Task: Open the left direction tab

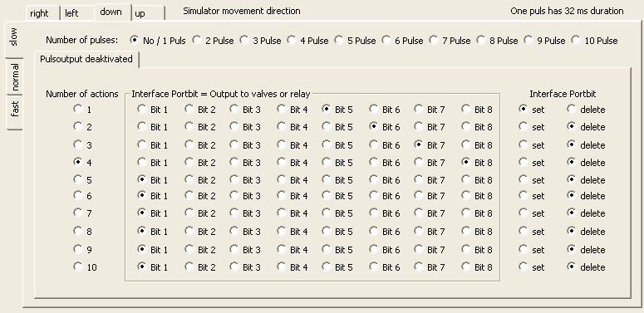Action: click(77, 13)
